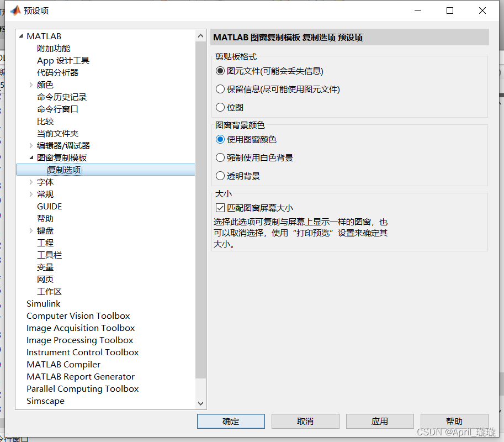
Task: Expand the 键盘 preferences node
Action: click(31, 230)
